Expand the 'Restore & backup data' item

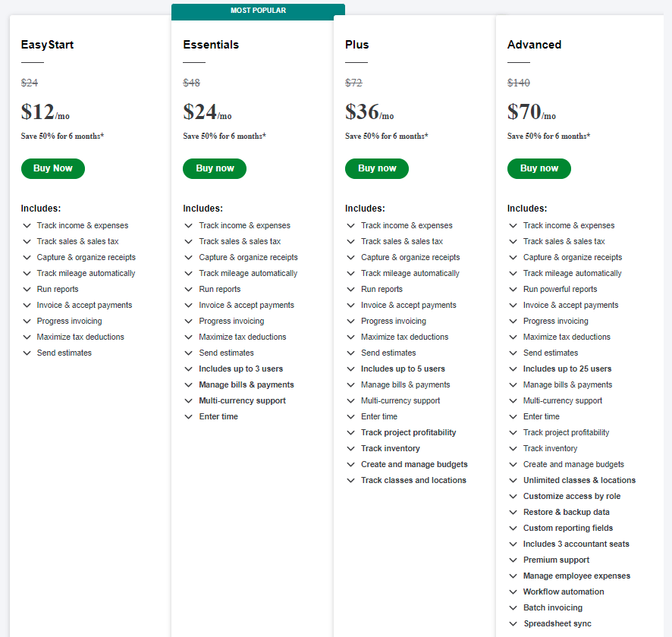(513, 513)
